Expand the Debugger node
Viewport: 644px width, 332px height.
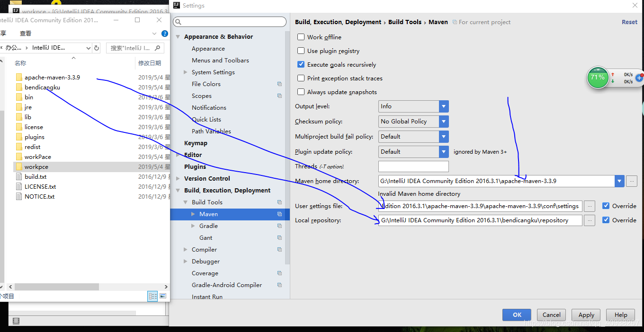(186, 262)
